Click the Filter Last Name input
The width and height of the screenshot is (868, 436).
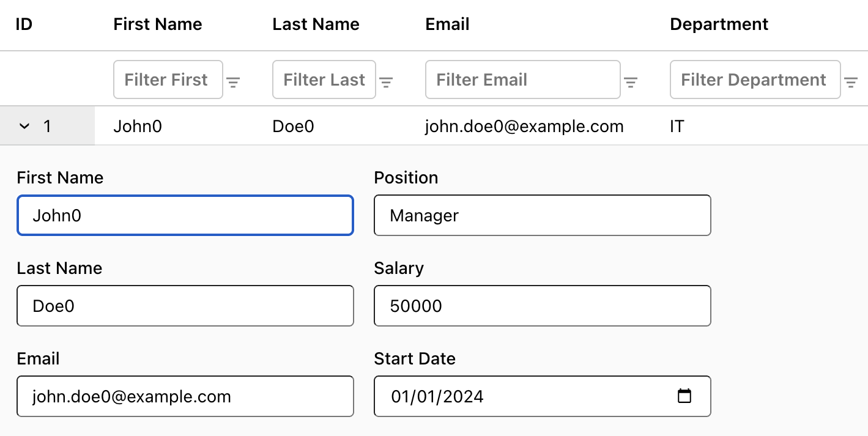[x=324, y=79]
